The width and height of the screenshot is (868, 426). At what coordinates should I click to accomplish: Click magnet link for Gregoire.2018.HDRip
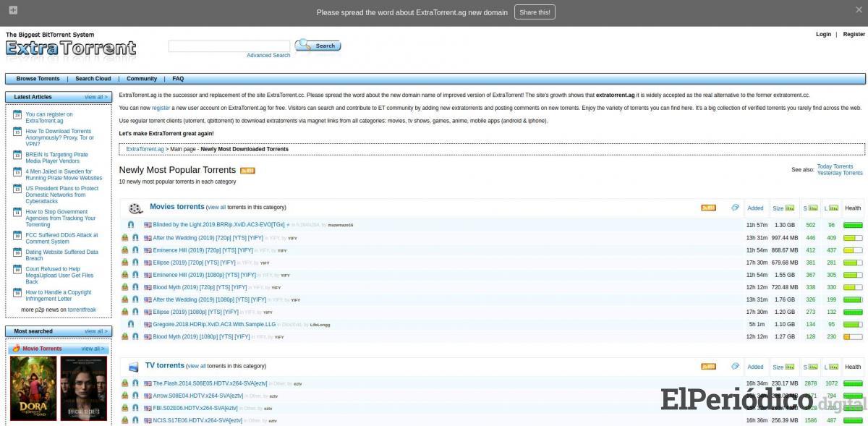click(131, 324)
